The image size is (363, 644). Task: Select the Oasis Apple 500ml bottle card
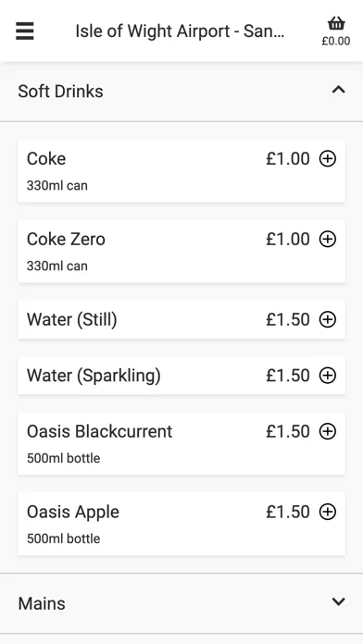(x=181, y=524)
